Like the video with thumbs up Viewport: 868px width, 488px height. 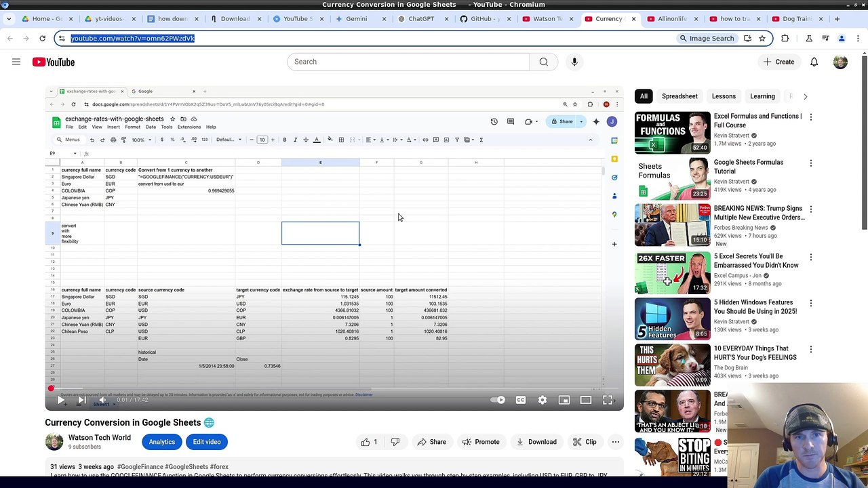click(370, 442)
